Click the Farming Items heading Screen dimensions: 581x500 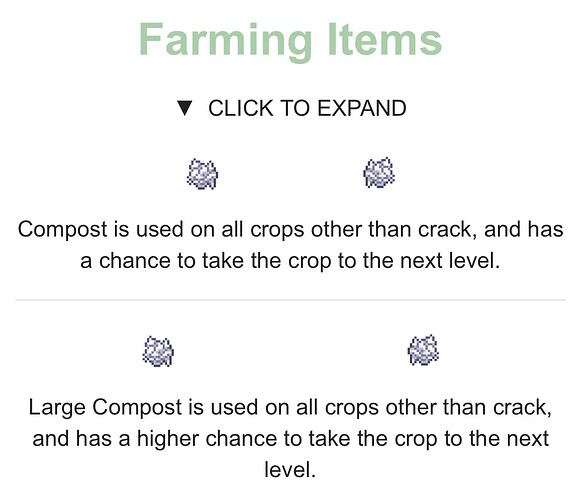point(290,40)
